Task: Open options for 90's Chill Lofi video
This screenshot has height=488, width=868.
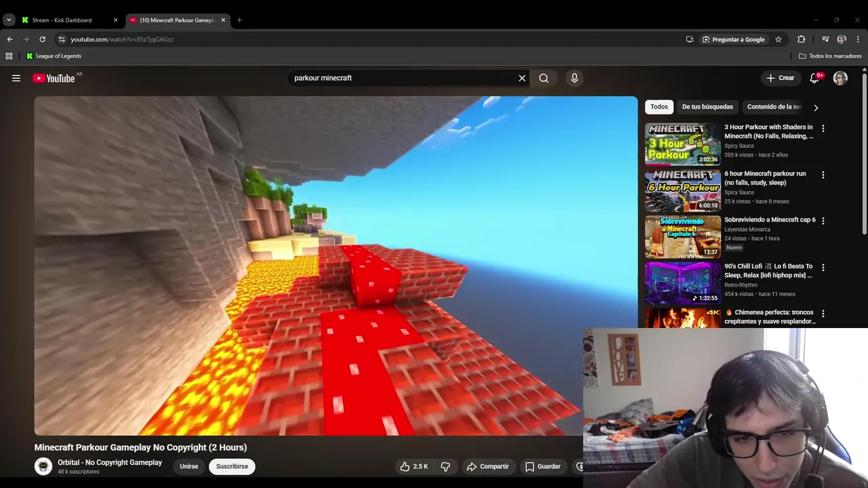Action: click(823, 268)
